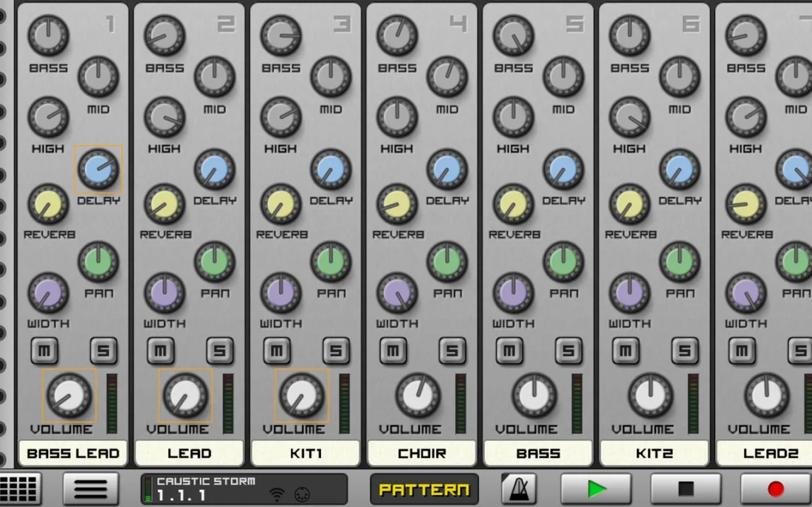Click the red record button
The height and width of the screenshot is (507, 812).
[x=775, y=489]
